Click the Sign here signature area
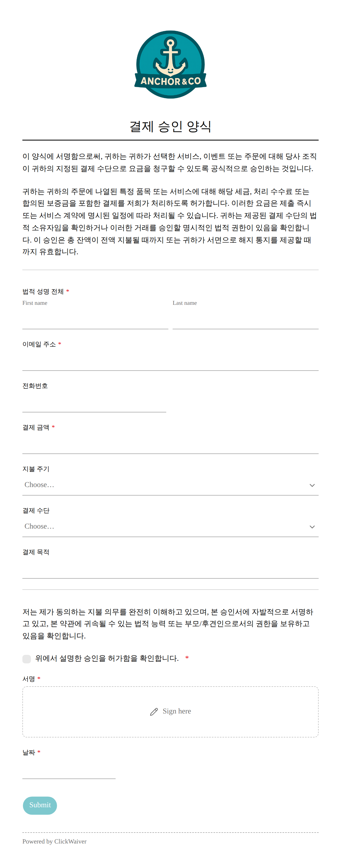The height and width of the screenshot is (868, 341). click(170, 712)
